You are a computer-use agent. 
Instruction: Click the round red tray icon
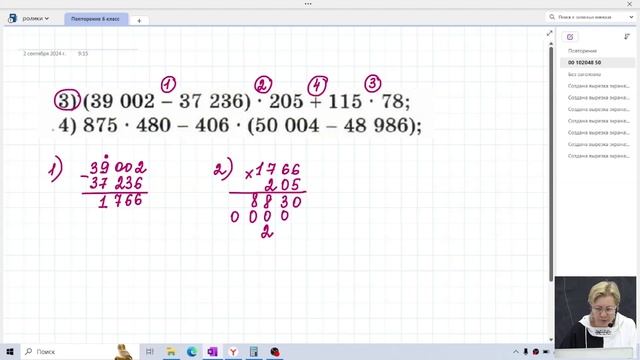coord(536,351)
